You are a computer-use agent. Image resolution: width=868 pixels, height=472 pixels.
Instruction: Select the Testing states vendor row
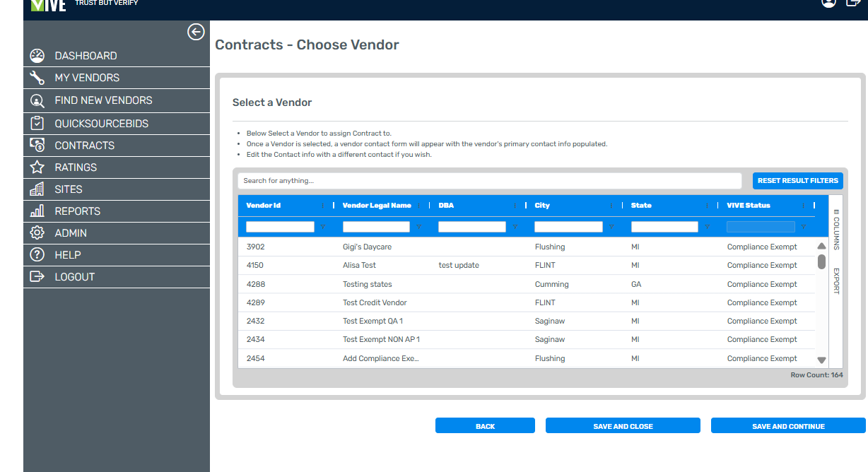click(x=527, y=284)
